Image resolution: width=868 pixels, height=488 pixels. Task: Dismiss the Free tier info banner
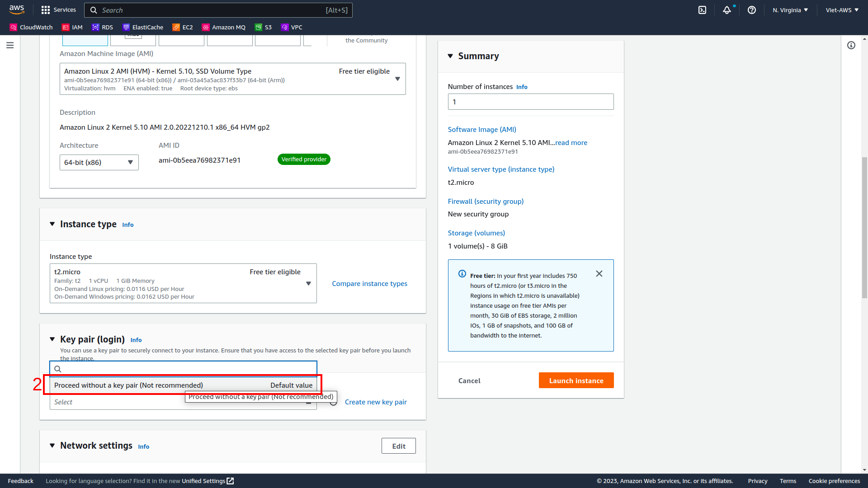(x=600, y=273)
